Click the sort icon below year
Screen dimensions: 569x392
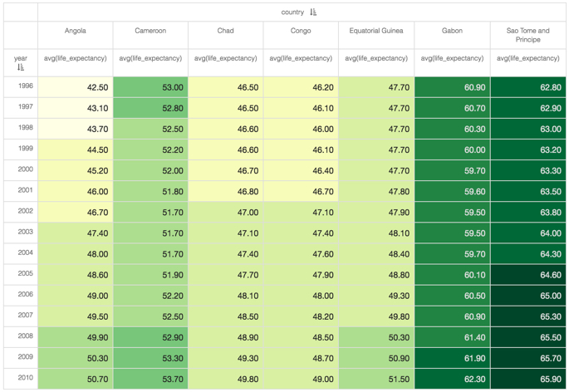pos(21,67)
